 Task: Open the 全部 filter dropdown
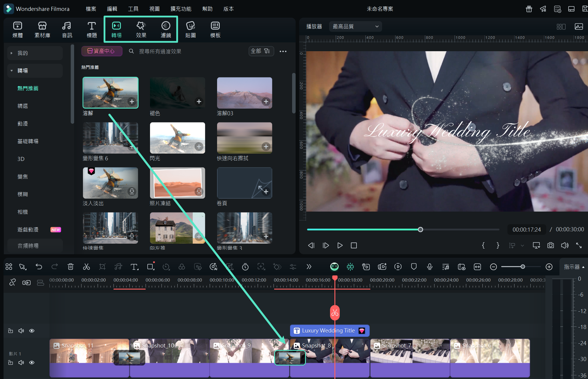tap(261, 51)
